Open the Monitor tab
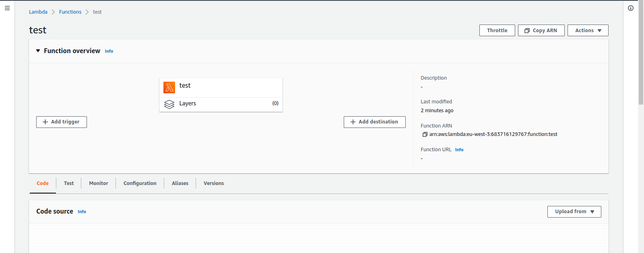 tap(99, 183)
